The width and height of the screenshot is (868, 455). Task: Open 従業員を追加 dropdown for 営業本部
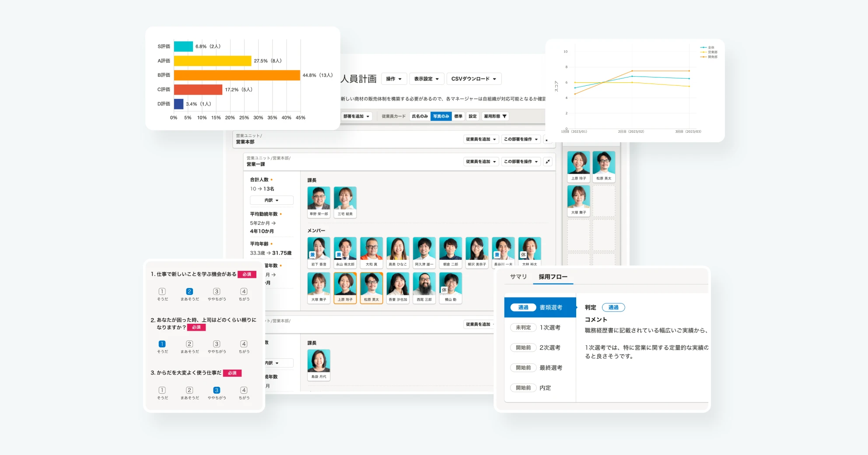click(x=481, y=139)
